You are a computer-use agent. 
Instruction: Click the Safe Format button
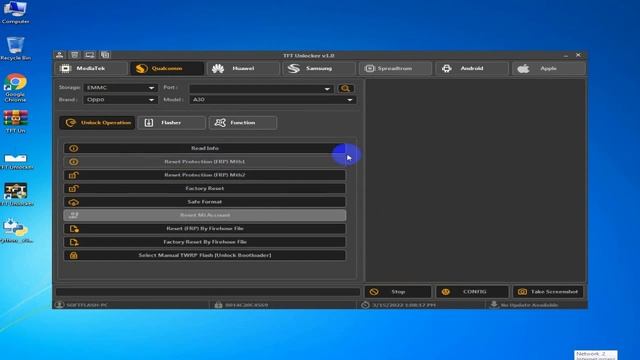[205, 202]
